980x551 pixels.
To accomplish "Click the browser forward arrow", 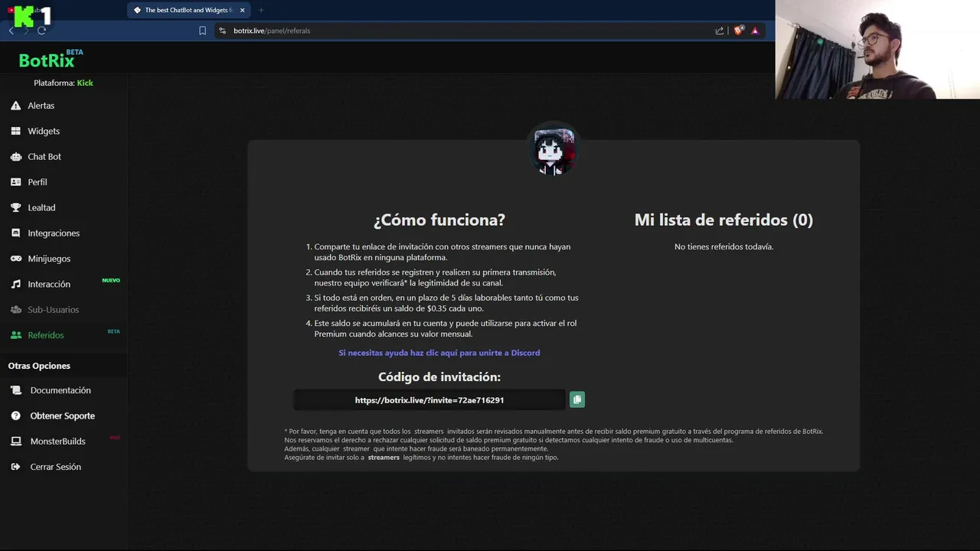I will pyautogui.click(x=26, y=31).
